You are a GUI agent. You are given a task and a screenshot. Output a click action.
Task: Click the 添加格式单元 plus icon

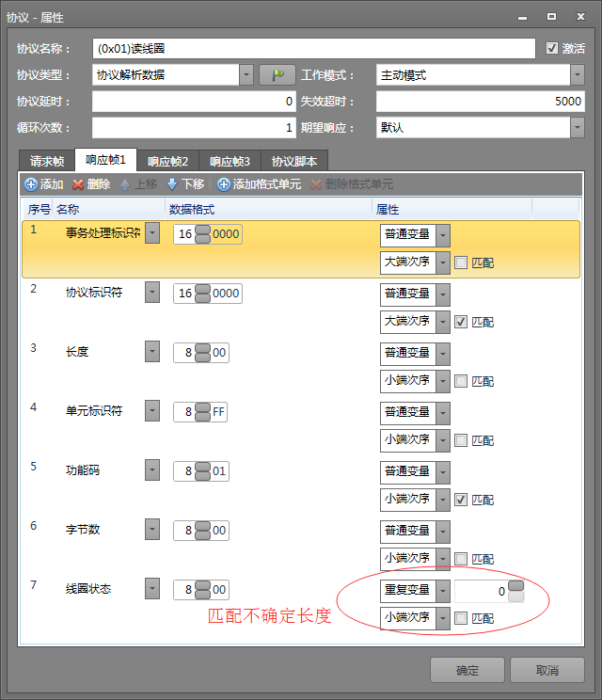[224, 184]
